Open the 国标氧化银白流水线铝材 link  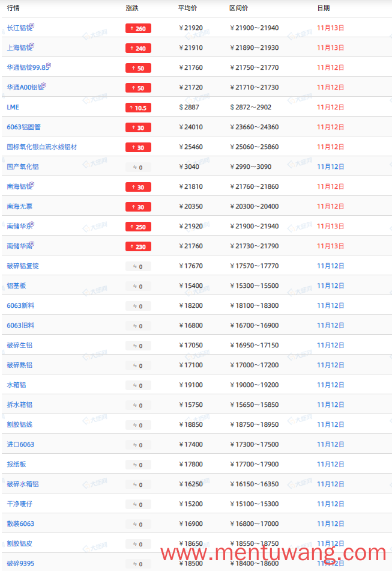[x=42, y=147]
